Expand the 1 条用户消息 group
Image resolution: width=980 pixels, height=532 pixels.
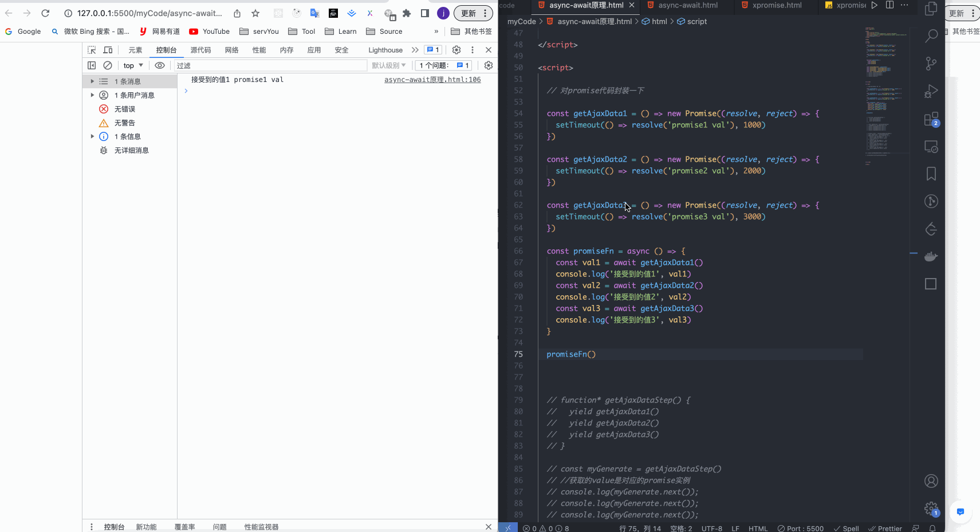pos(92,95)
